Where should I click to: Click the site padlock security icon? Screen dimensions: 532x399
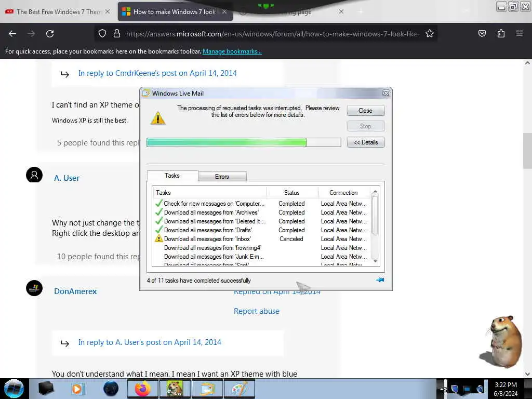click(117, 34)
